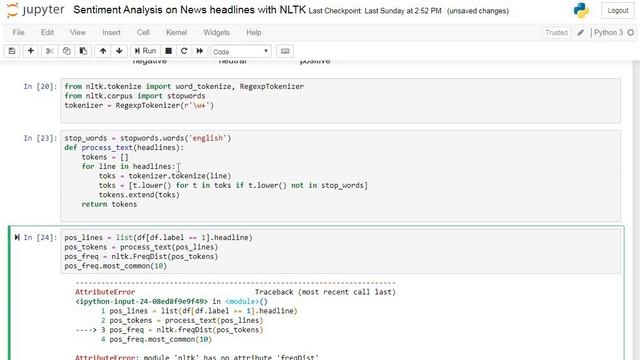Click in the pos_freq.most_common(10) code line
This screenshot has height=360, width=640.
coord(116,266)
